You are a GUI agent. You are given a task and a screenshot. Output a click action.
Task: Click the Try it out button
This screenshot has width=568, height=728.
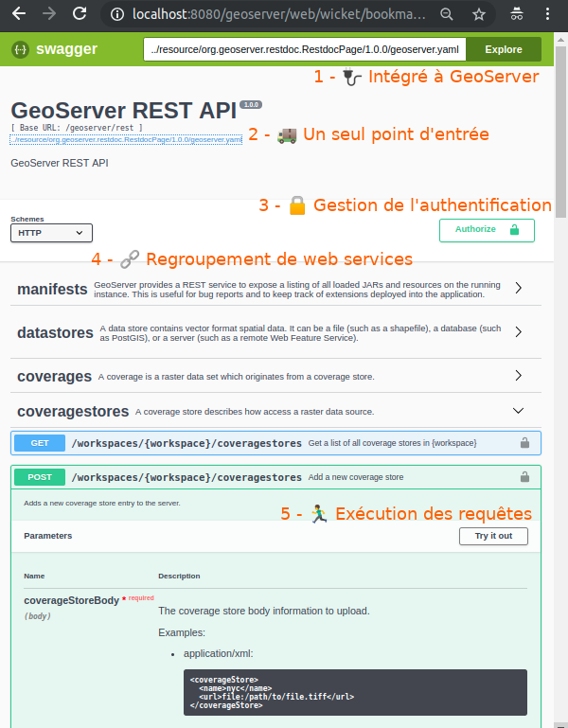493,536
